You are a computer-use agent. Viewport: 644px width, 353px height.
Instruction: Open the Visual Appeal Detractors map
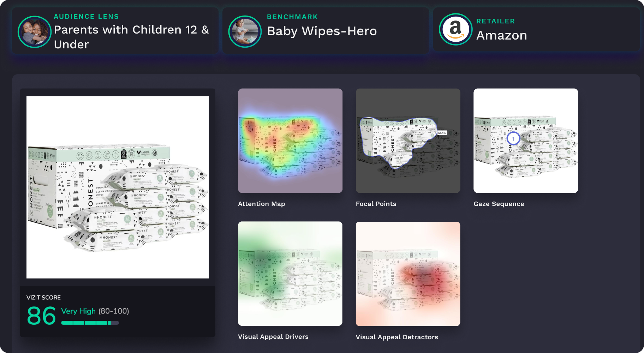click(x=408, y=273)
